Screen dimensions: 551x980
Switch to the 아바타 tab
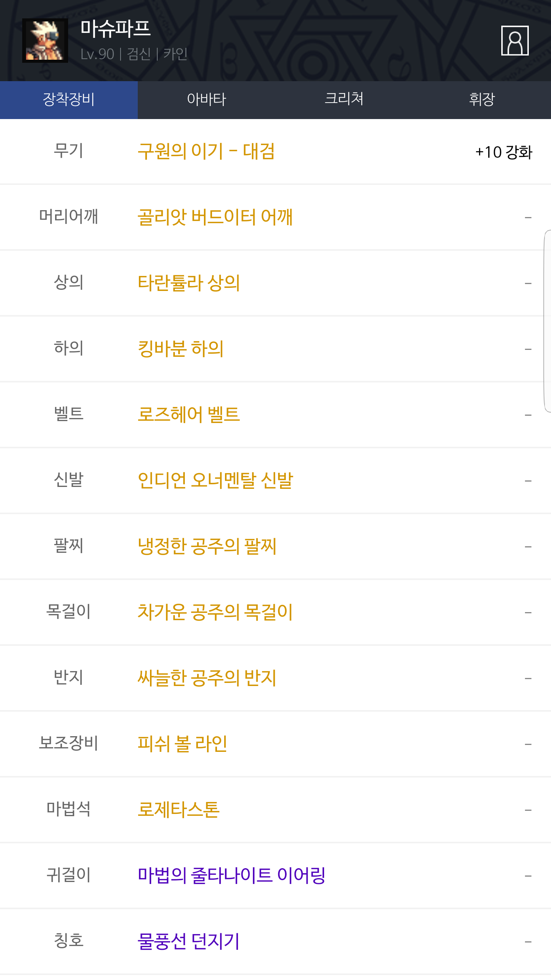207,100
